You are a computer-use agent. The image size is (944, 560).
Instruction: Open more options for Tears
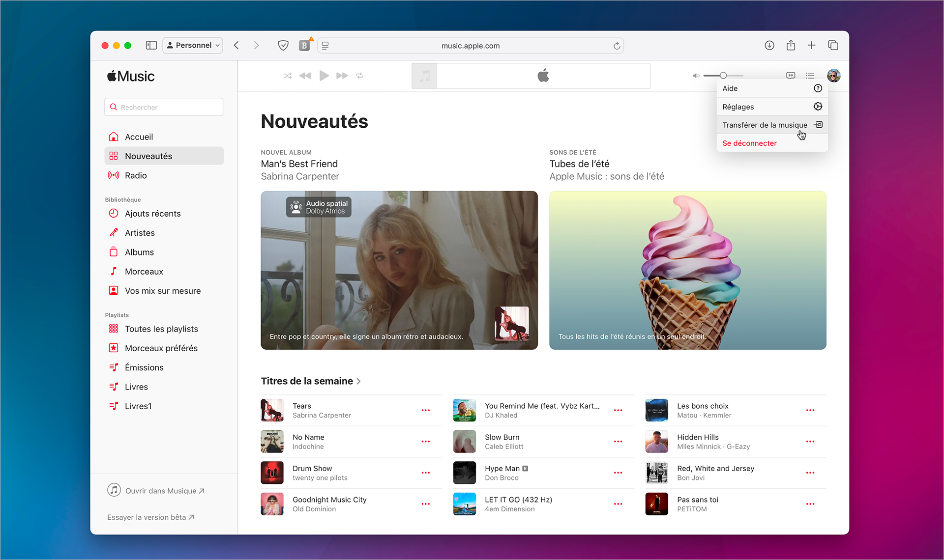pyautogui.click(x=426, y=410)
